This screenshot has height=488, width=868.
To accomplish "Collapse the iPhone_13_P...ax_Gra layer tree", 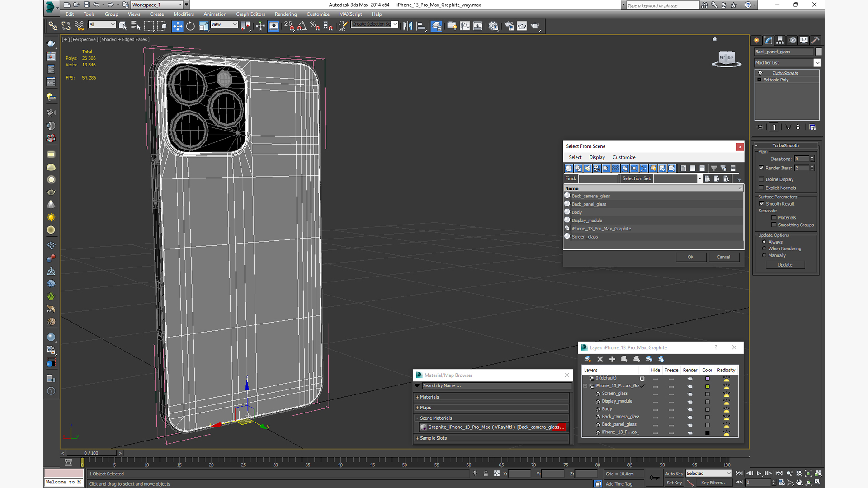I will 585,386.
